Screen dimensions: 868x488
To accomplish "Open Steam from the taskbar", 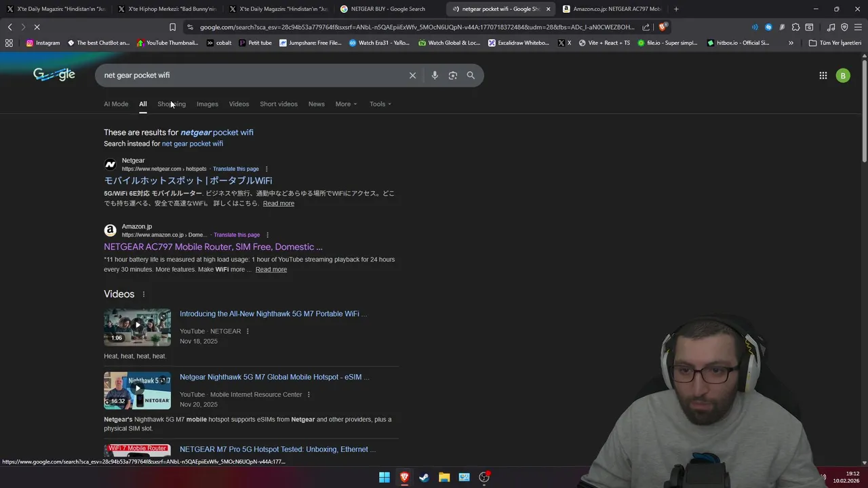I will coord(424,477).
